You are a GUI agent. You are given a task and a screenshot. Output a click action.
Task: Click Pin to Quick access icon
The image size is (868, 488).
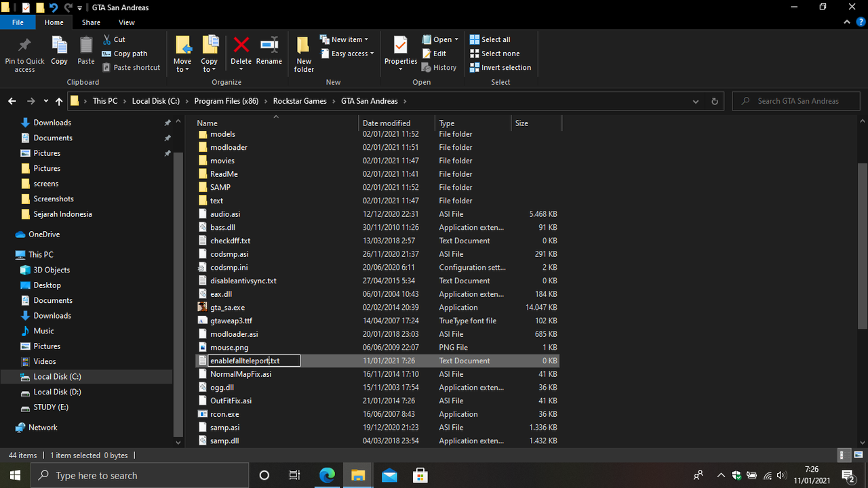coord(24,45)
